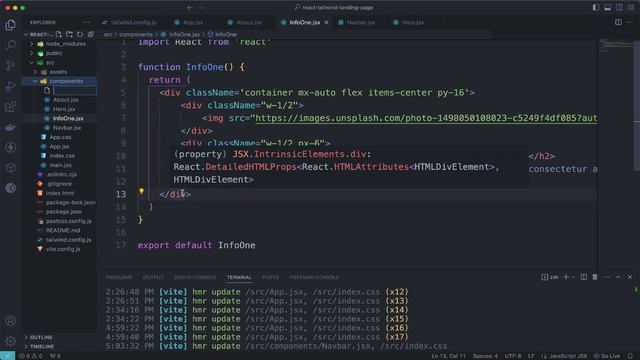640x360 pixels.
Task: Collapse the REACT project root section
Action: pos(26,34)
